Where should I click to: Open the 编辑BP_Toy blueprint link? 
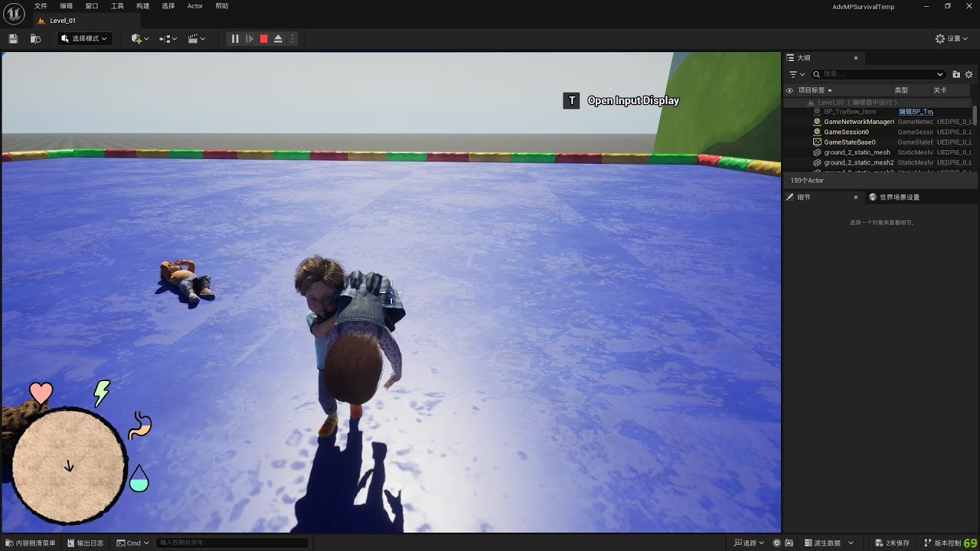point(916,112)
